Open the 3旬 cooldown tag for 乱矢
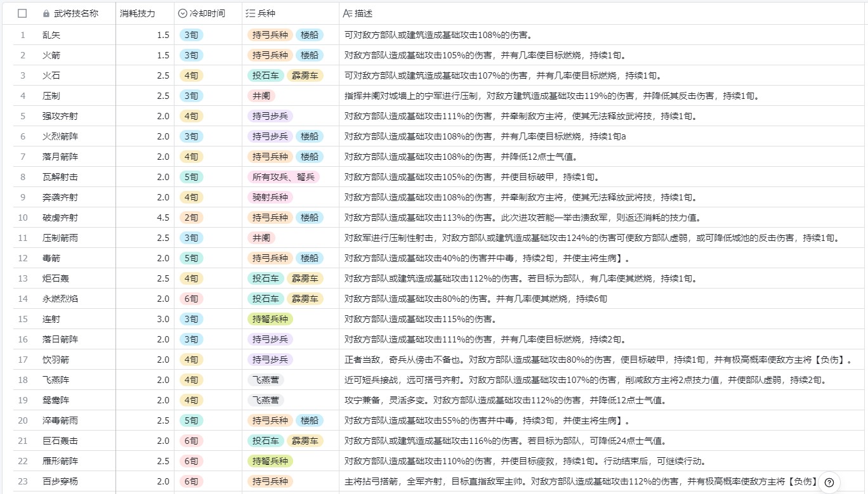The image size is (868, 494). point(191,35)
